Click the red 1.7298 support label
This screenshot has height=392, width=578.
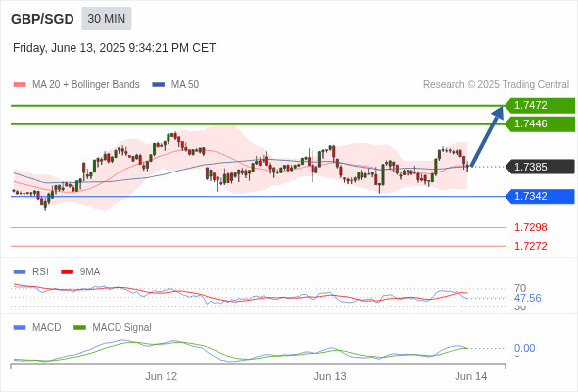[530, 227]
